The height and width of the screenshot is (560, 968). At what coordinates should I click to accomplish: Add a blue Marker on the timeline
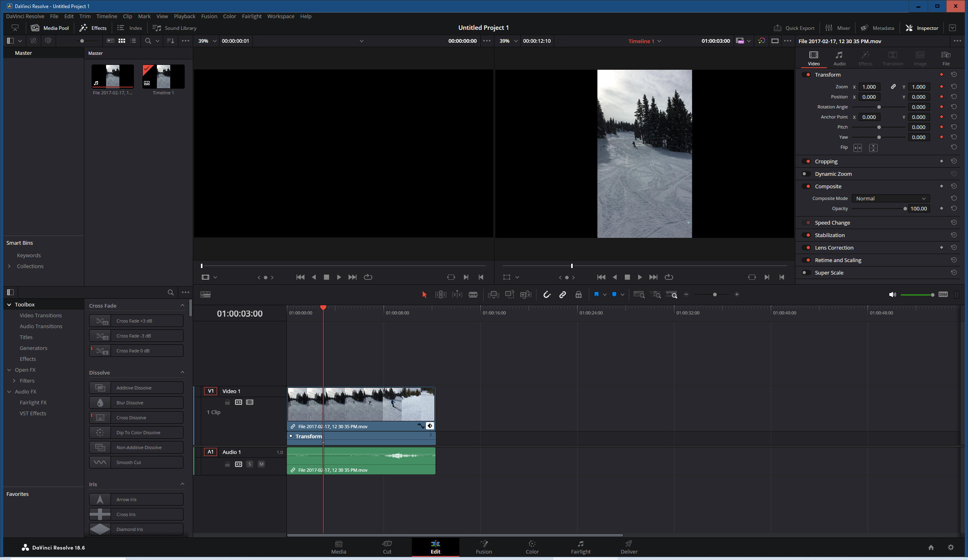pyautogui.click(x=614, y=295)
